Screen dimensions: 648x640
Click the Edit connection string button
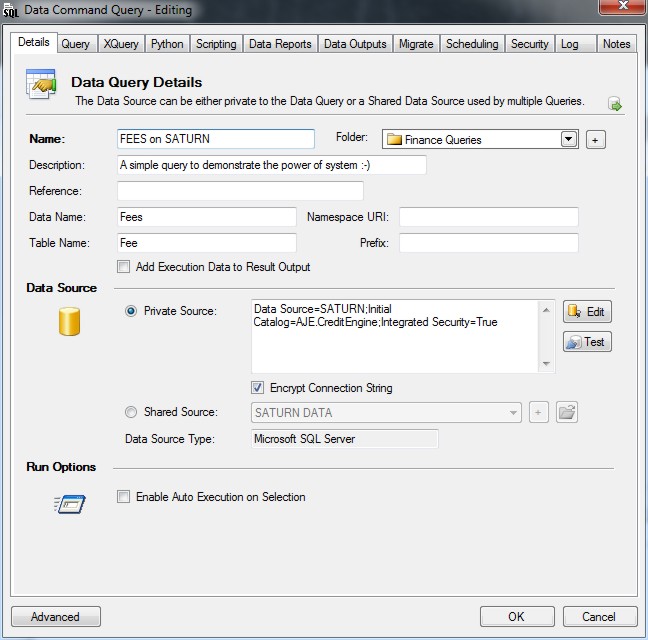coord(587,312)
